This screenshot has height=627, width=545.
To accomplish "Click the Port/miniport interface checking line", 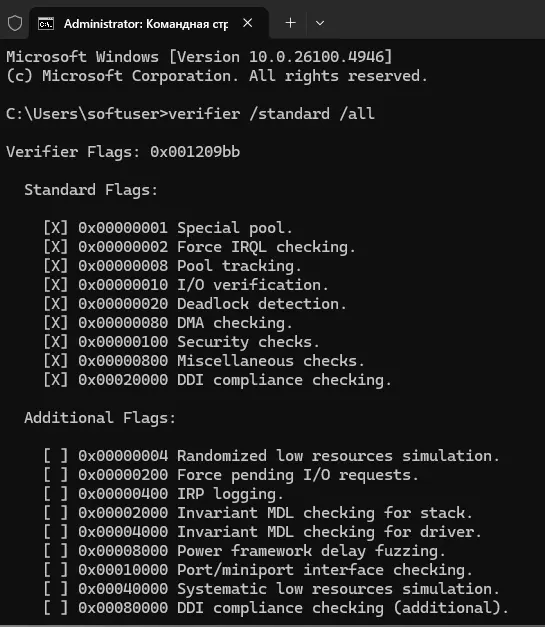I will (x=258, y=570).
